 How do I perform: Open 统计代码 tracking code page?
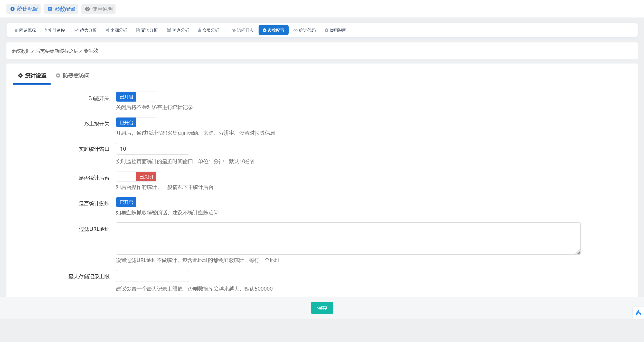pyautogui.click(x=305, y=30)
